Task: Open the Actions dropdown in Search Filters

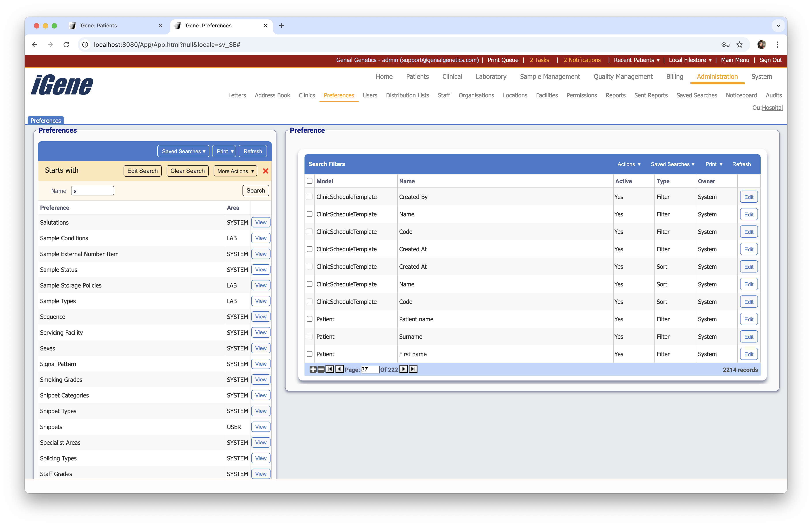Action: click(x=629, y=164)
